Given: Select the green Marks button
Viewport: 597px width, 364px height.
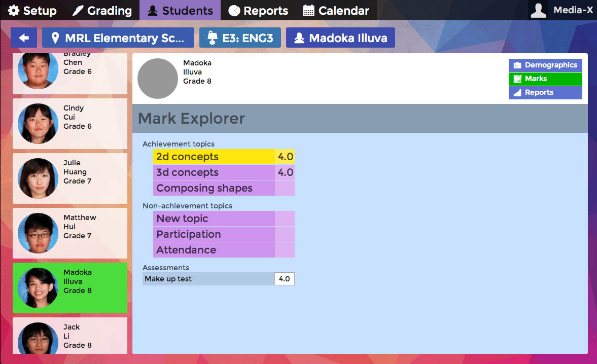Looking at the screenshot, I should coord(545,79).
